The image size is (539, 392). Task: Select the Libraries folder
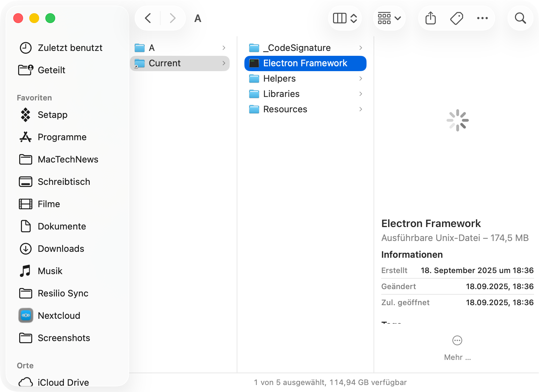coord(281,94)
